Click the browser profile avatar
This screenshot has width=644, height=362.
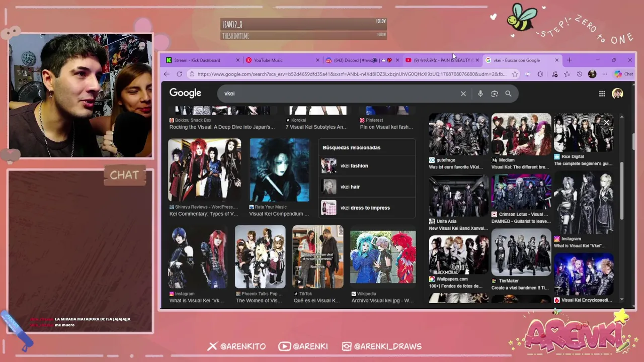pos(592,74)
